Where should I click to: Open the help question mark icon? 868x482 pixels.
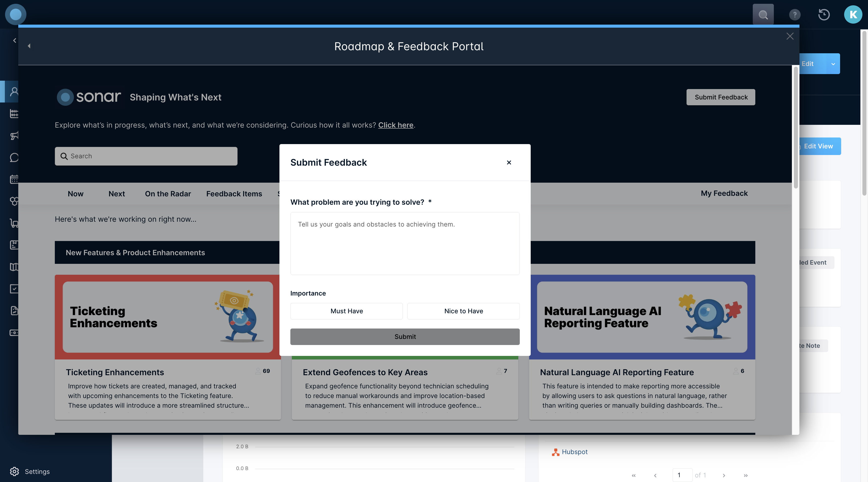point(795,14)
